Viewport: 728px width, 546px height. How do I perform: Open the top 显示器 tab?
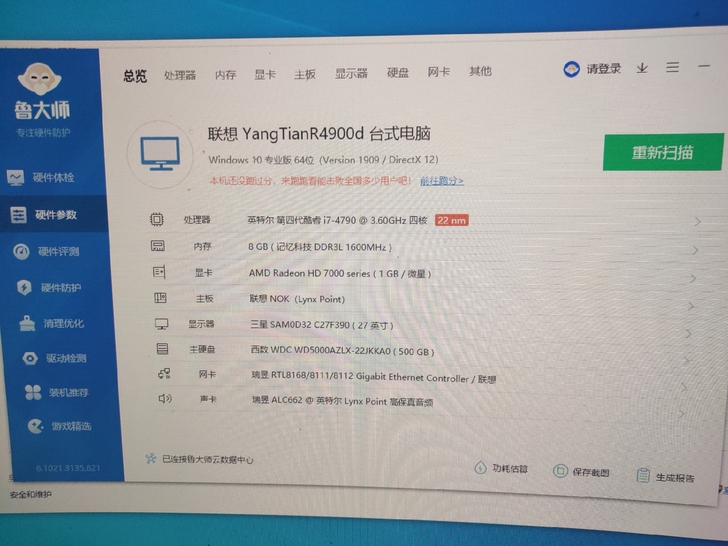coord(351,73)
